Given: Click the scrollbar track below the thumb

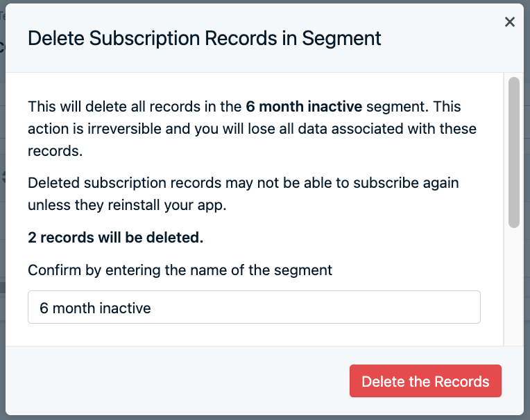Looking at the screenshot, I should 514,291.
